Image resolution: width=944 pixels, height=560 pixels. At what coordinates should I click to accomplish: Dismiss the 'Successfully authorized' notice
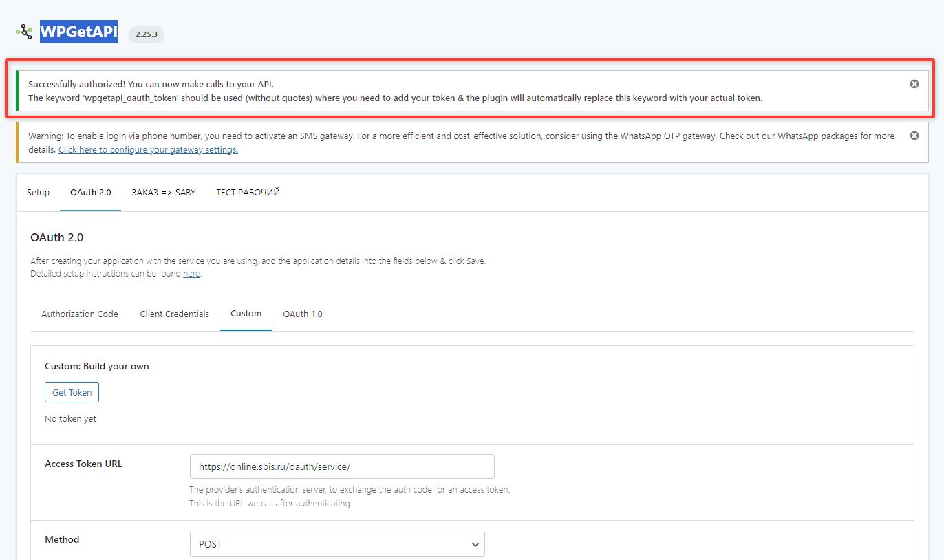coord(914,84)
